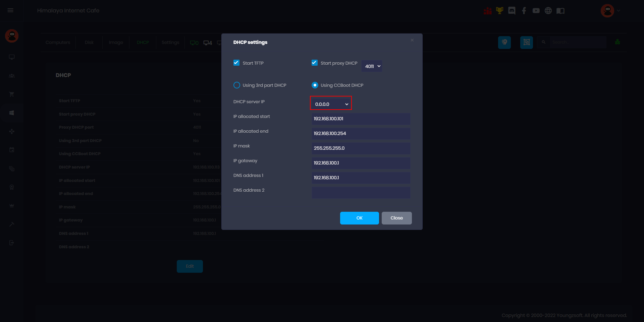Click the empty DNS address 2 field
Screen dimensions: 644x322
pos(361,193)
